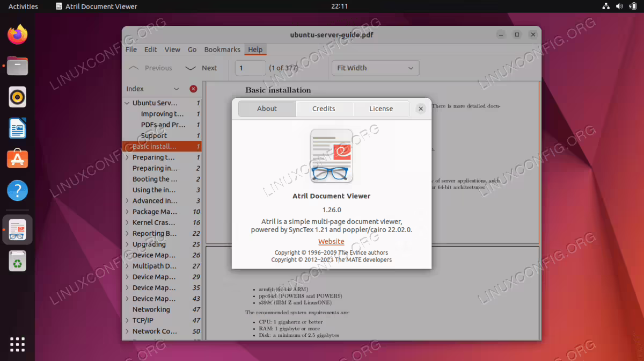This screenshot has height=361, width=644.
Task: Click the page number input field
Action: 250,68
